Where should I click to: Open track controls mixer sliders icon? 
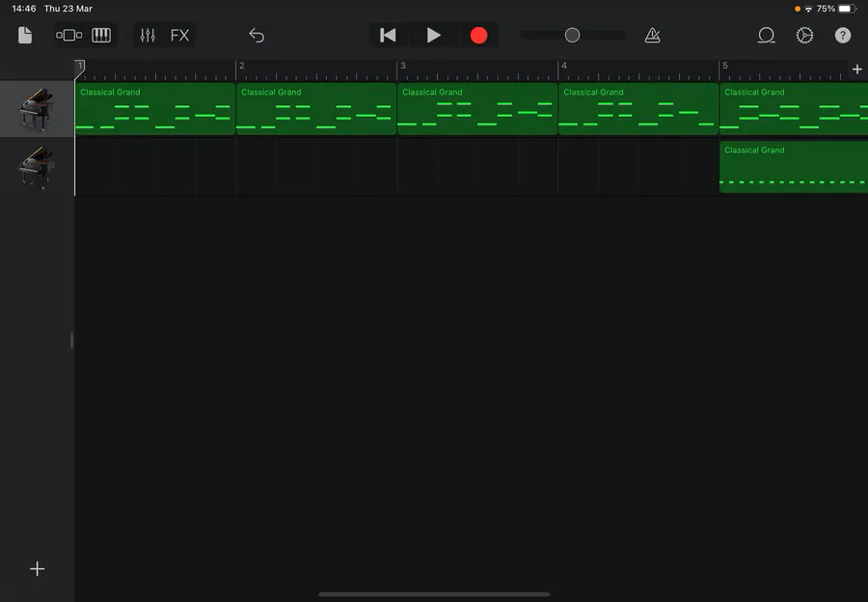pos(148,36)
